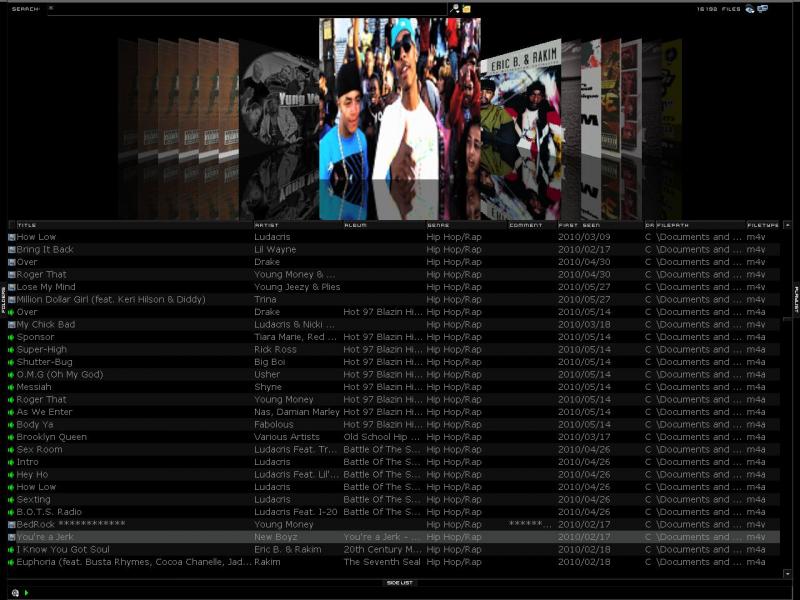The height and width of the screenshot is (600, 800).
Task: Open the PLAYLIST side panel tab
Action: (x=796, y=299)
